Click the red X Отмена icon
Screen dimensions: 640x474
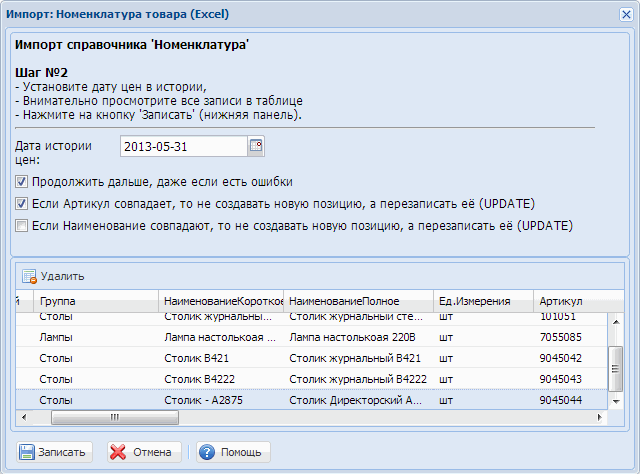(x=118, y=452)
